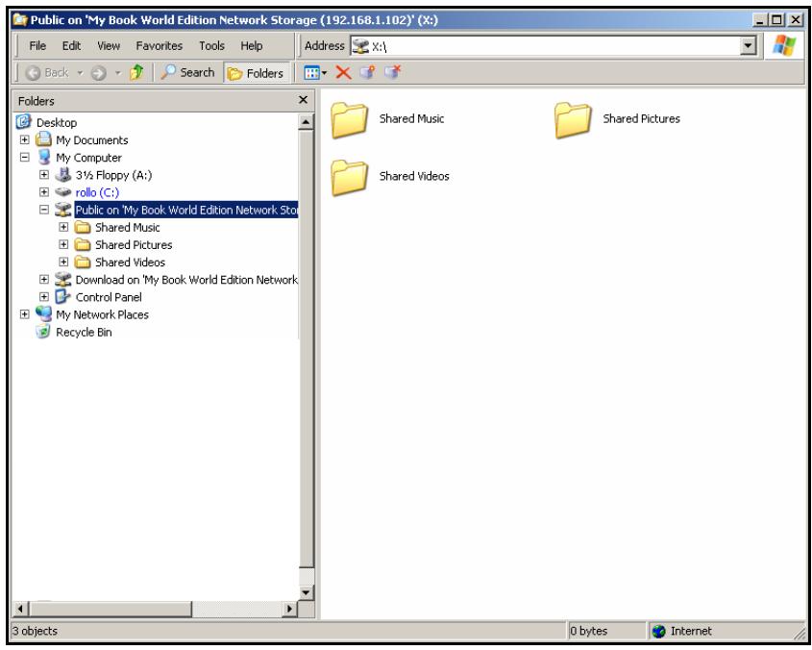Open the Views dropdown icon
The image size is (812, 650).
click(x=315, y=72)
